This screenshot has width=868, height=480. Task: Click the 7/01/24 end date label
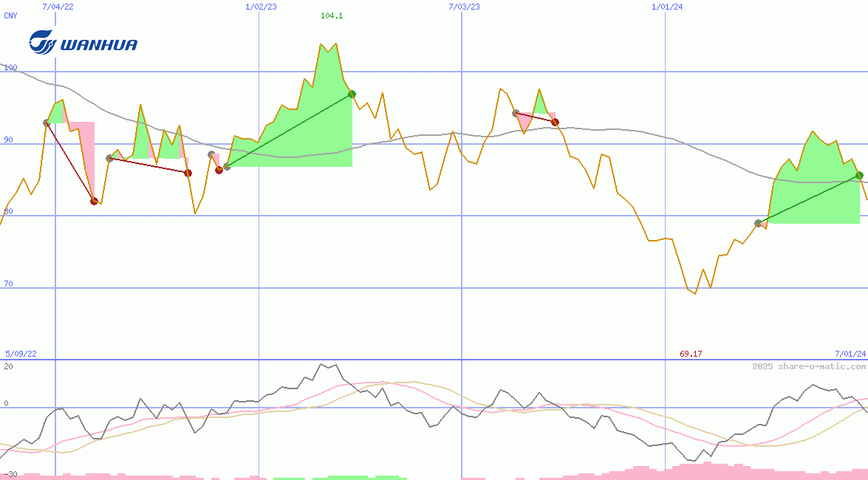click(850, 354)
